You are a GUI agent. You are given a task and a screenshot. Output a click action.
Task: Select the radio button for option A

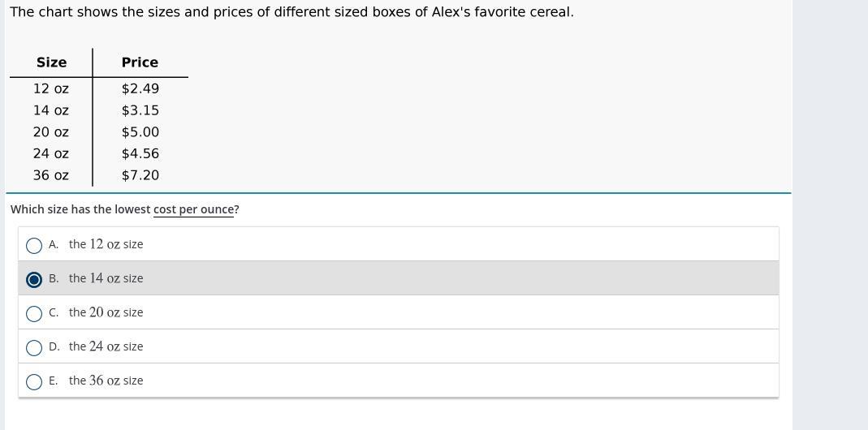click(x=34, y=245)
